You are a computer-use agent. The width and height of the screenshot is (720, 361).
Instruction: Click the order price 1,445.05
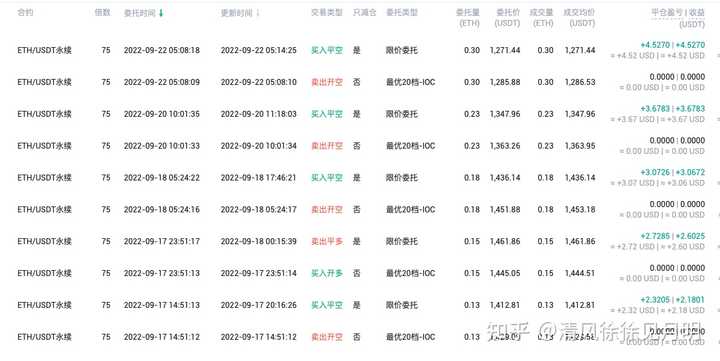click(505, 273)
